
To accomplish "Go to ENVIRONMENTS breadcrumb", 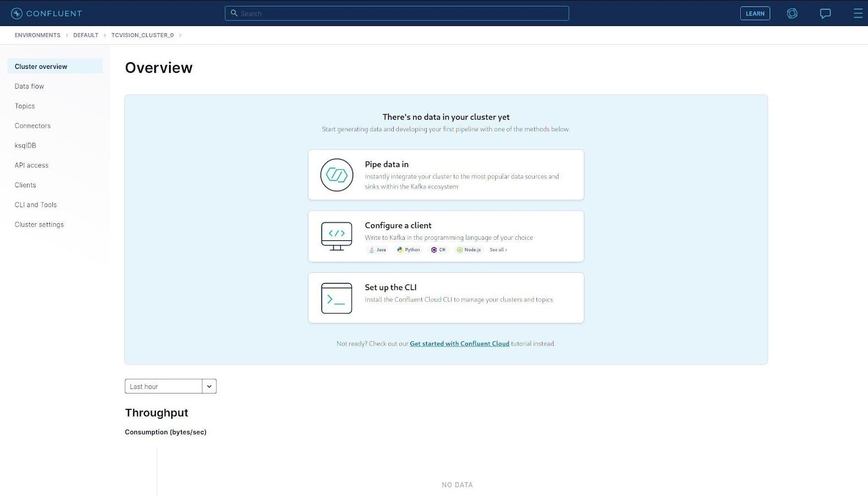I will [x=37, y=35].
